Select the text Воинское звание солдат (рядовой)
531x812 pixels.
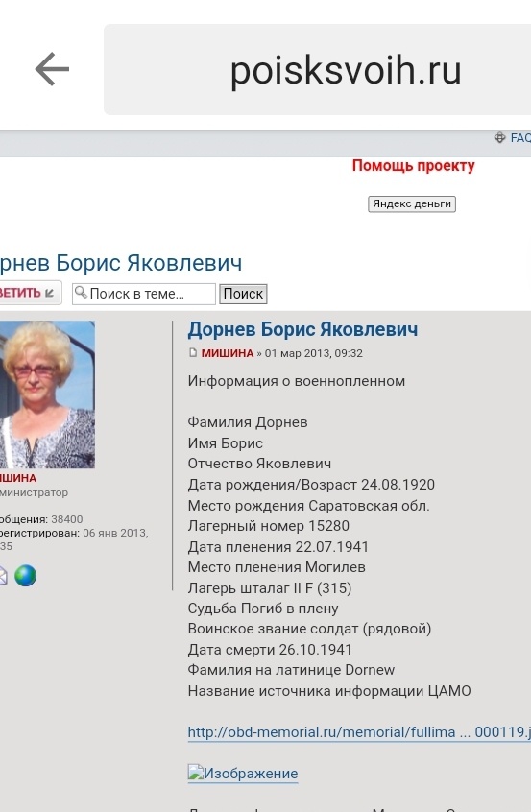[x=309, y=629]
